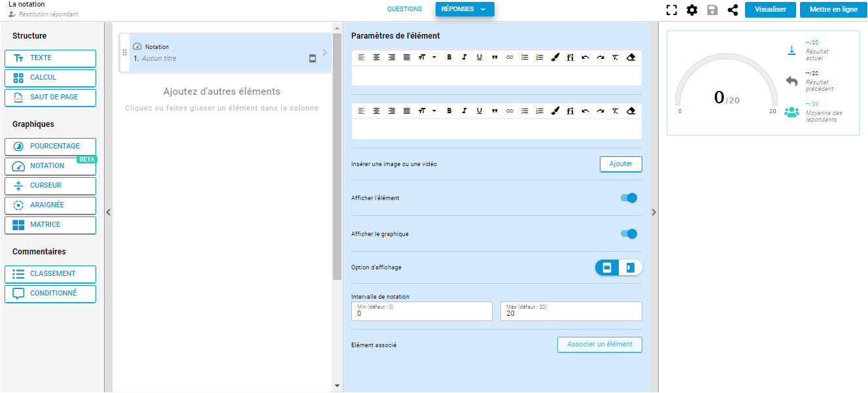The height and width of the screenshot is (393, 868).
Task: Click inside the second text editor area
Action: (496, 129)
